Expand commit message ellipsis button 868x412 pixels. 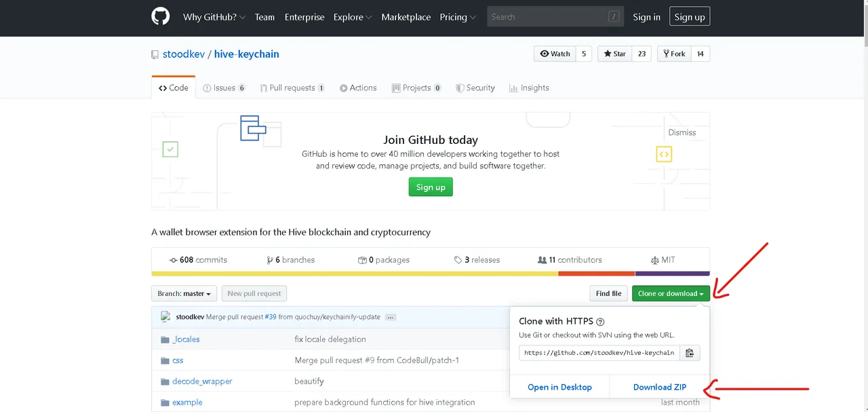point(391,317)
